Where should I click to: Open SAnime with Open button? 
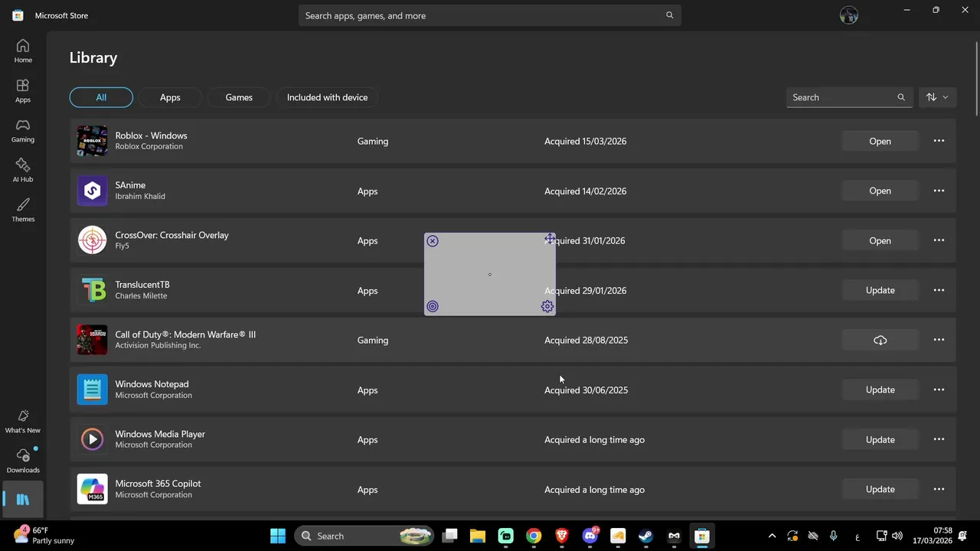pos(880,191)
